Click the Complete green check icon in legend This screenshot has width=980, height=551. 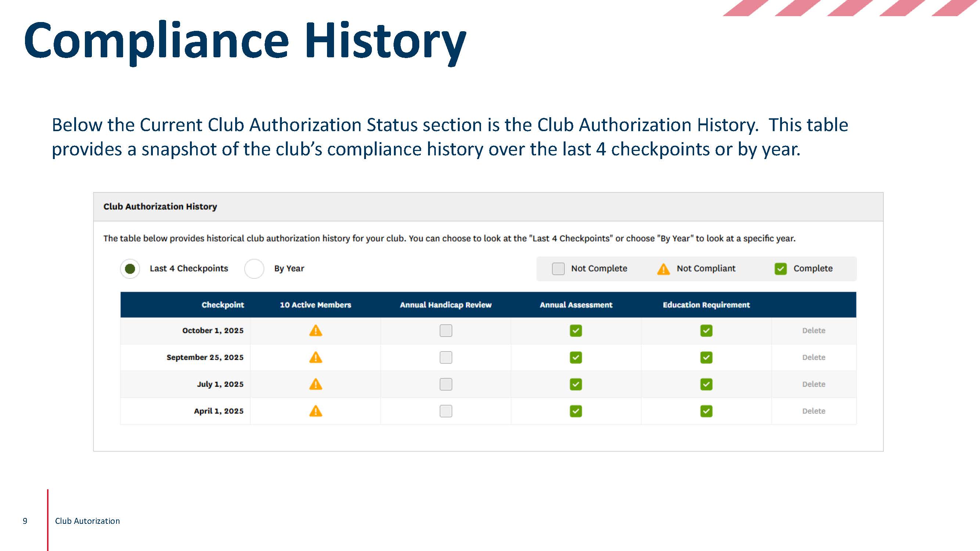pyautogui.click(x=782, y=269)
